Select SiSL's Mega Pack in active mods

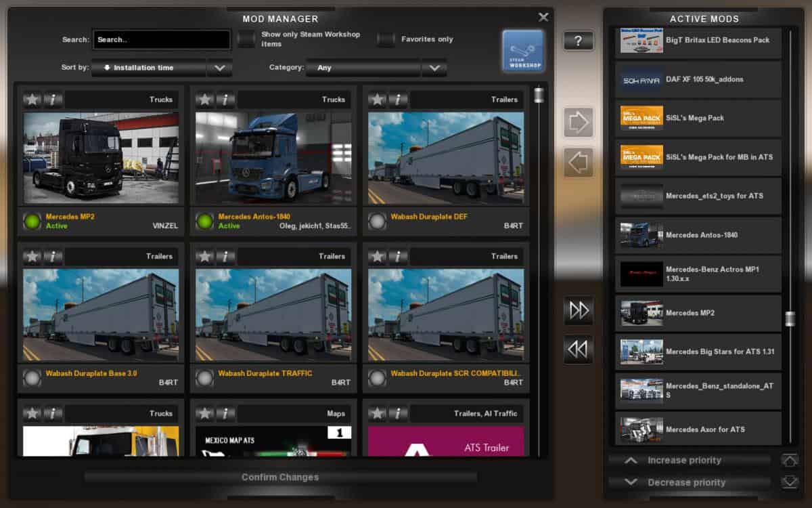[x=698, y=118]
